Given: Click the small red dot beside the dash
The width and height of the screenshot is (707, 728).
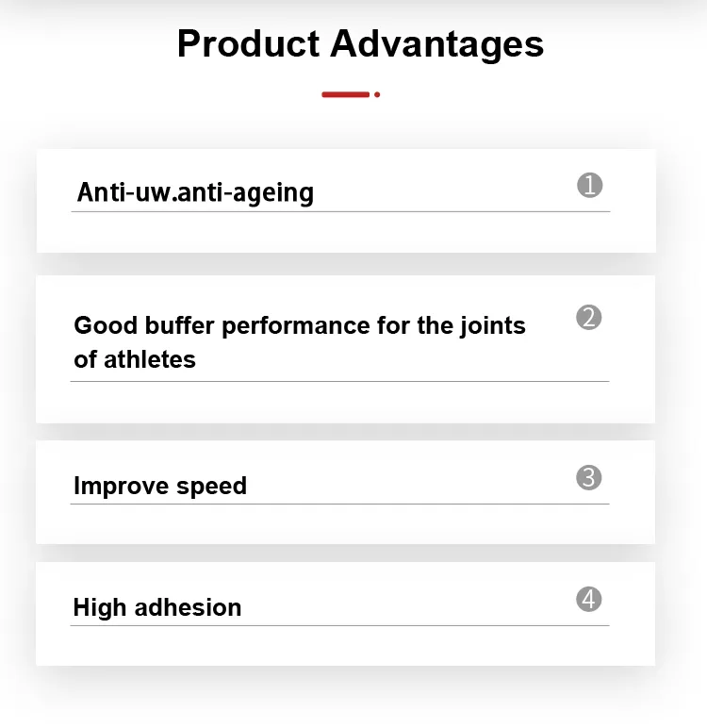Looking at the screenshot, I should point(377,94).
